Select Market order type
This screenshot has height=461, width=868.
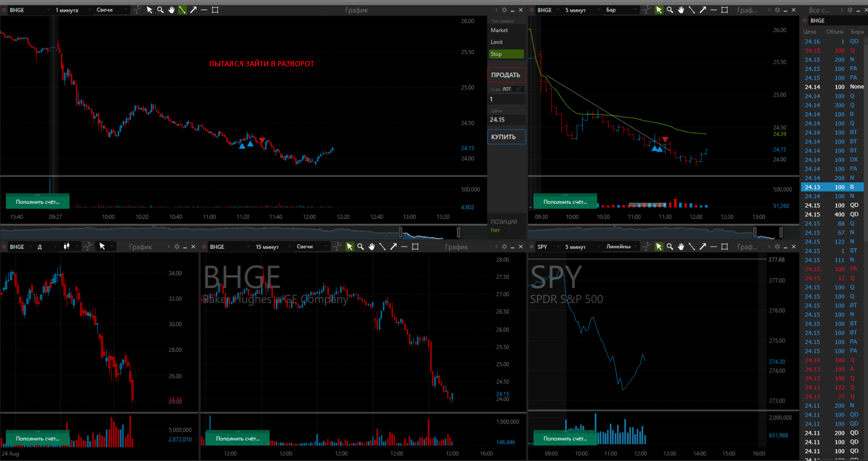pyautogui.click(x=506, y=30)
